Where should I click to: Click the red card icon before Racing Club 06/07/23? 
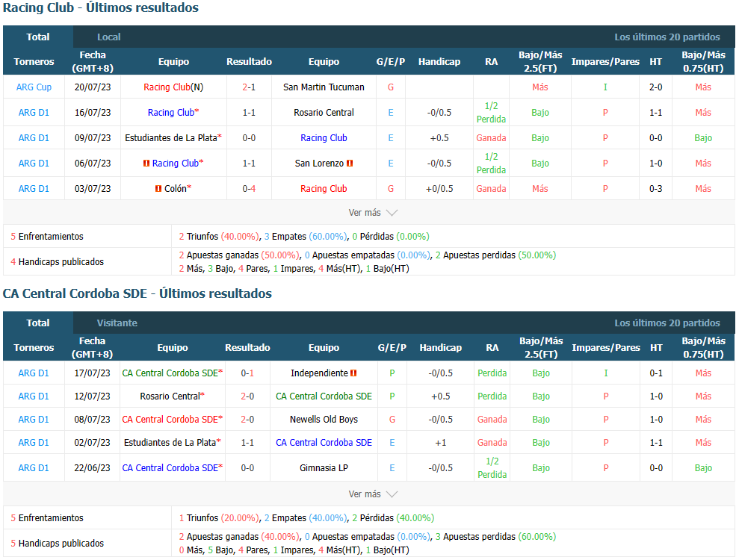tap(146, 164)
